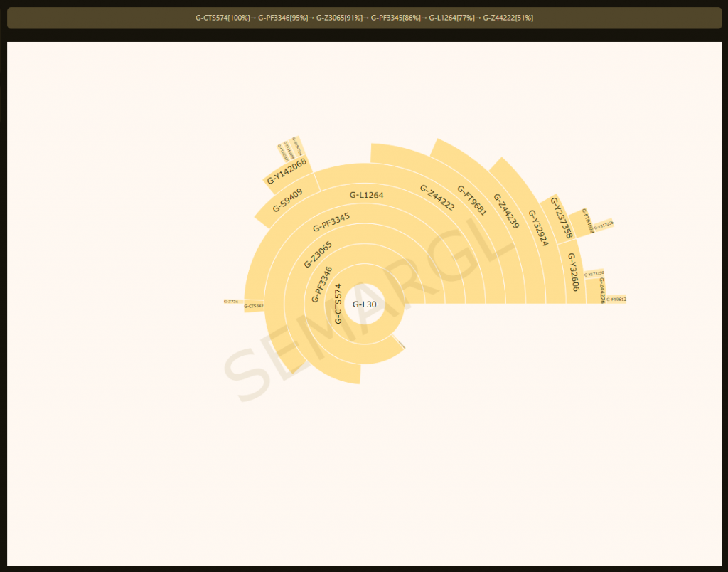Select the G-PF3346 ring in the chart

(322, 285)
